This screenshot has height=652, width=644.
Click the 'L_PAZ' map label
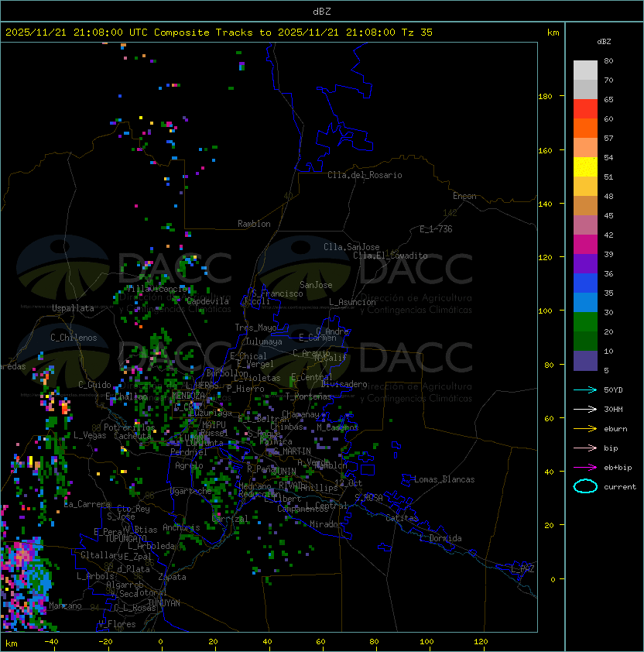coord(522,569)
